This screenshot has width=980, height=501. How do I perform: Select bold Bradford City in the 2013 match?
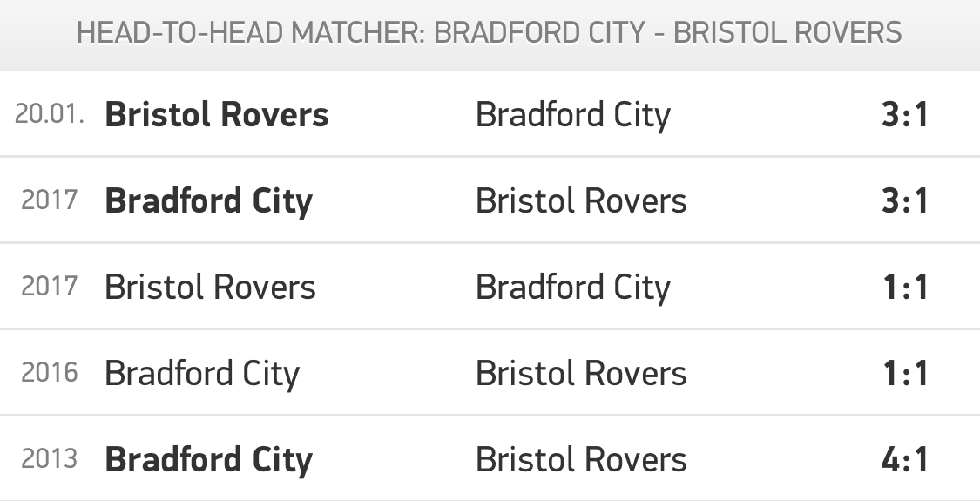(209, 461)
